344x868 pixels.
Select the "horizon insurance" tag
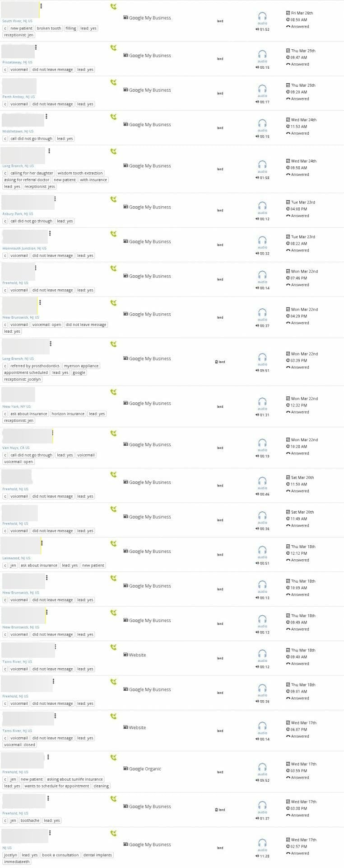click(68, 414)
